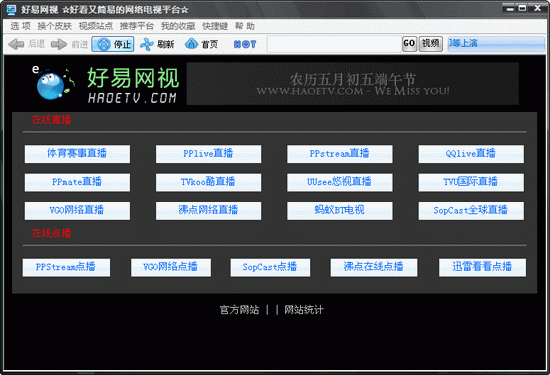Image resolution: width=550 pixels, height=375 pixels.
Task: Refresh the page with the 刷新 icon
Action: 147,44
